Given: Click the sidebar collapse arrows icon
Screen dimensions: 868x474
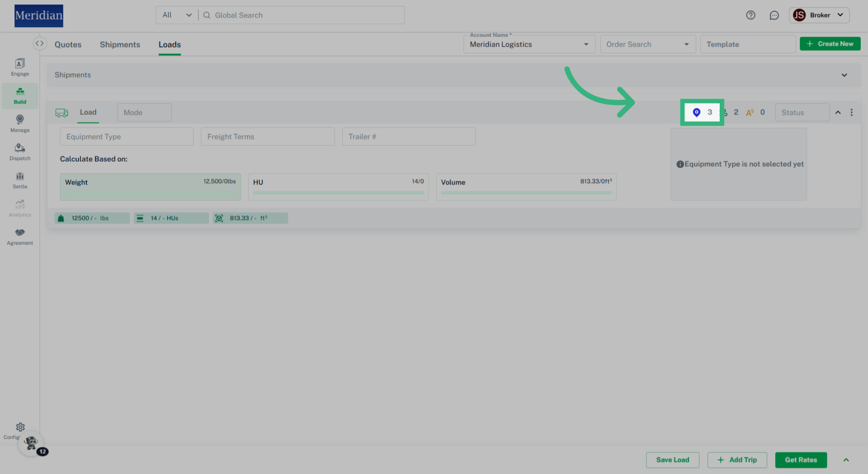Looking at the screenshot, I should [40, 43].
